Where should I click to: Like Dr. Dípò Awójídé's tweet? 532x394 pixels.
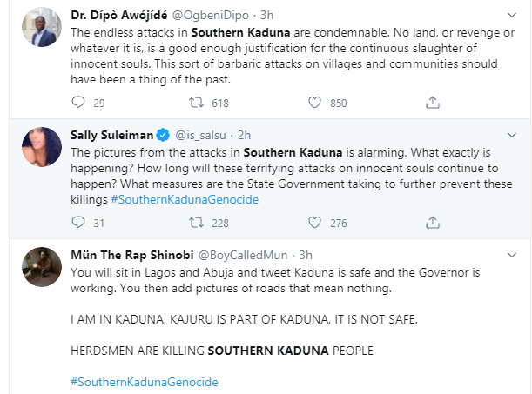pos(317,103)
